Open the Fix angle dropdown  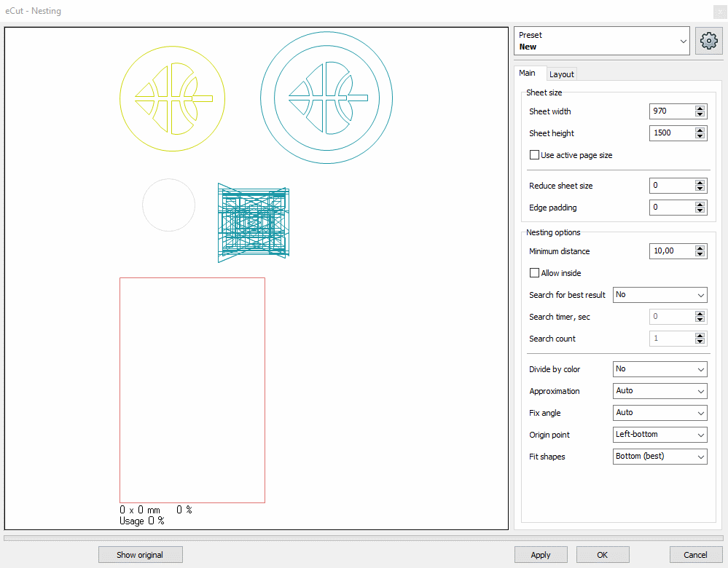coord(659,413)
